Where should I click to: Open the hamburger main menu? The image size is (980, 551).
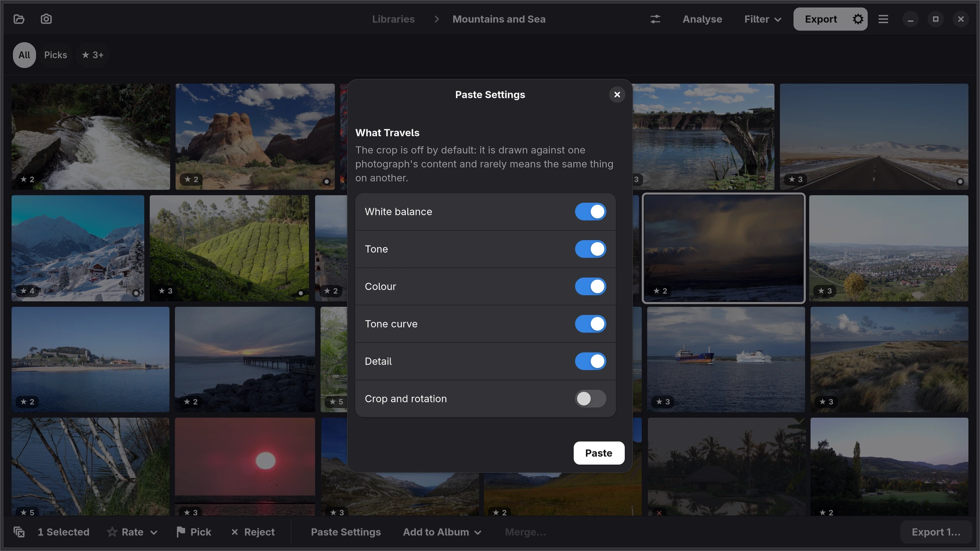point(883,19)
